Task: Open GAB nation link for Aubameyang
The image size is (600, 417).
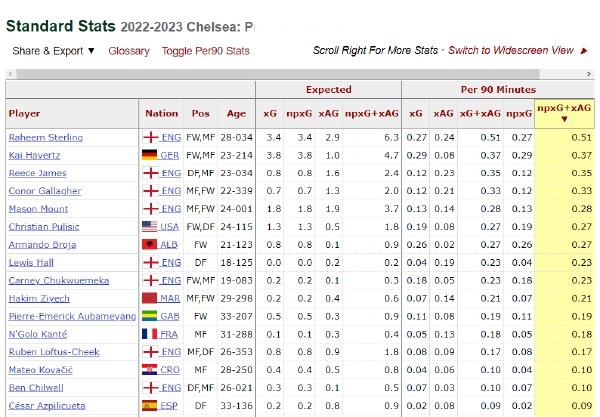Action: (x=170, y=316)
